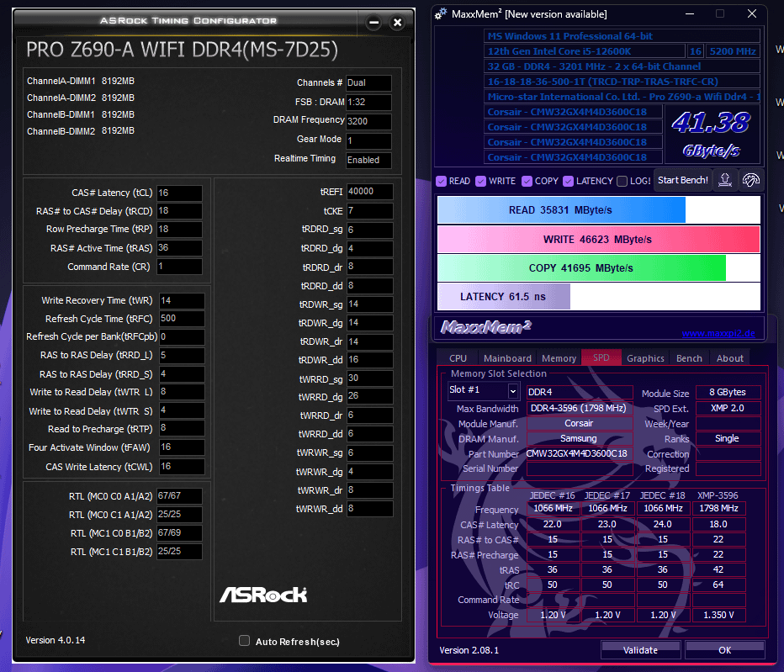Click the ChannelA-DIMM1 8192MB entry
Screen dimensions: 784x672
(81, 81)
